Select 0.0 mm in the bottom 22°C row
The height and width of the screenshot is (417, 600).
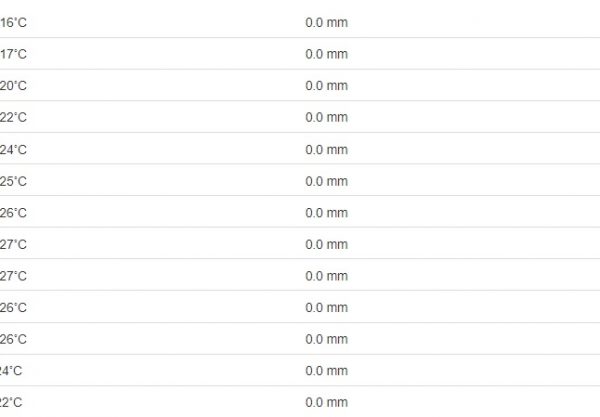326,402
